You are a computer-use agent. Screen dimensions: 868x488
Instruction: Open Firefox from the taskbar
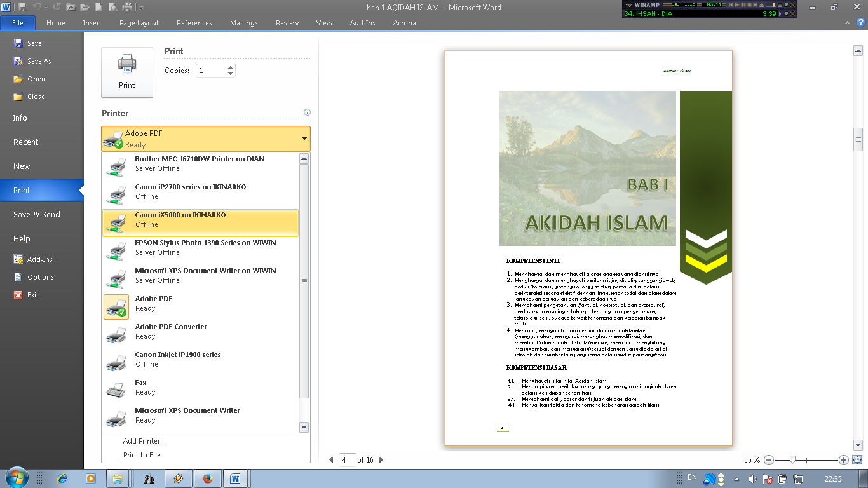[x=207, y=478]
